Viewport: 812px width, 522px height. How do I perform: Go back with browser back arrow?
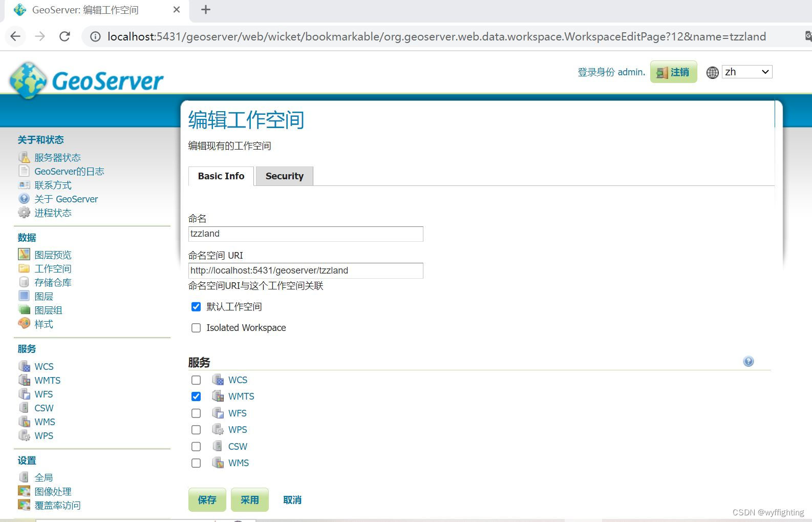coord(15,36)
